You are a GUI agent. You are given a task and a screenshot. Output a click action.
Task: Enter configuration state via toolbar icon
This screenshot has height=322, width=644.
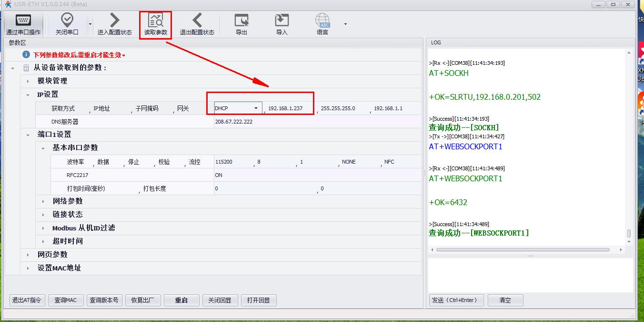pos(114,21)
